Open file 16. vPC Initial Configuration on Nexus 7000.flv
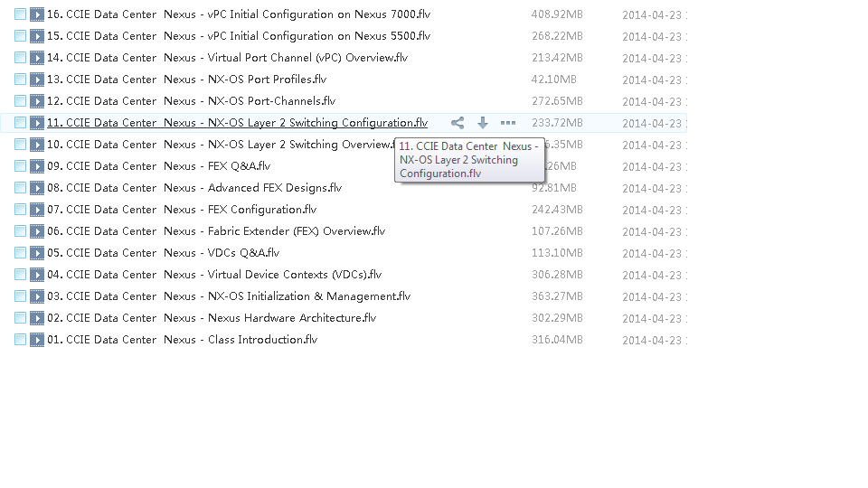This screenshot has height=488, width=868. click(x=239, y=14)
